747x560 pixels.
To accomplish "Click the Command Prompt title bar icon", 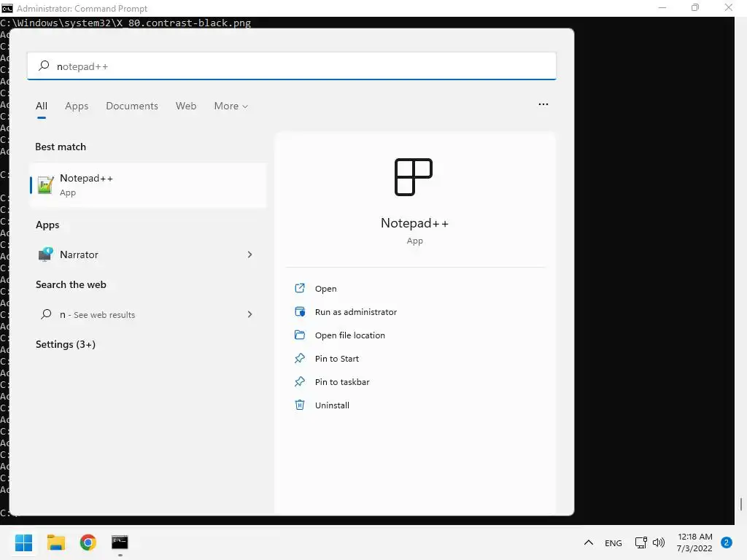I will coord(7,8).
